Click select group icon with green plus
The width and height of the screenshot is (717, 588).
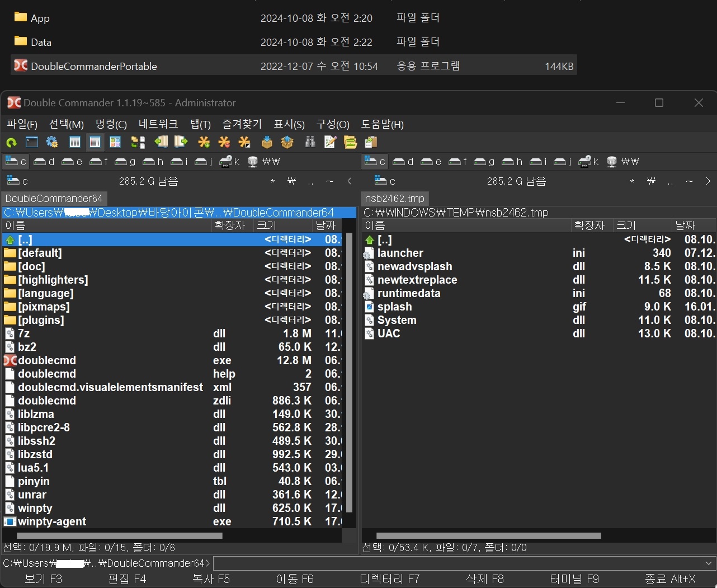(x=204, y=142)
